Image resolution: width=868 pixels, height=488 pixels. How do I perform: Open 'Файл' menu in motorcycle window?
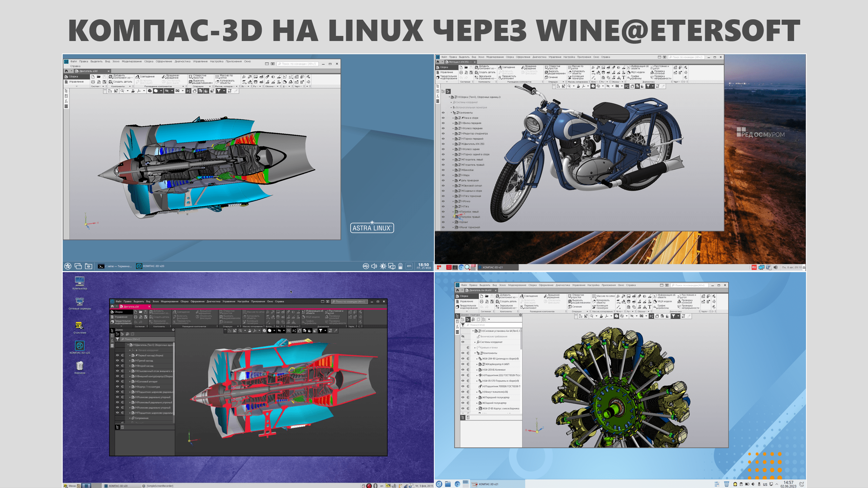tap(444, 57)
